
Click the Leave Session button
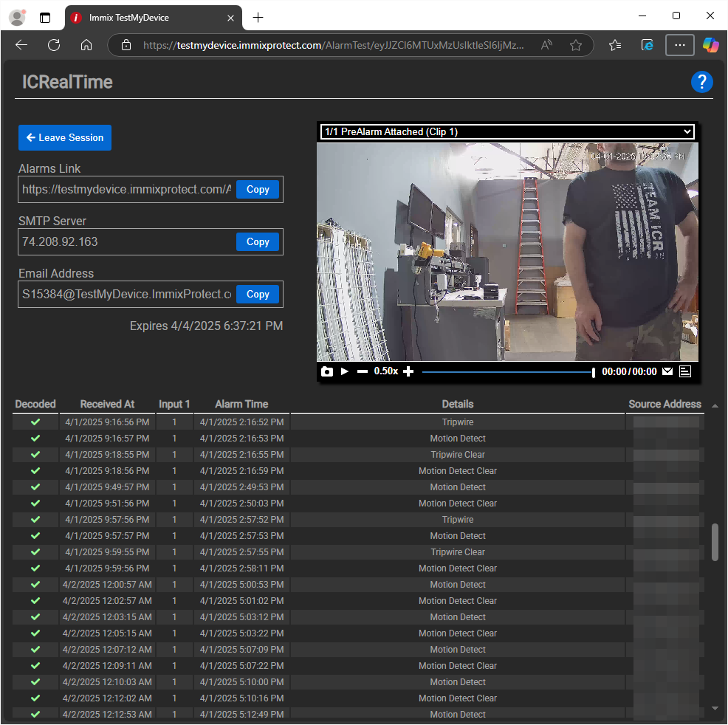(65, 138)
